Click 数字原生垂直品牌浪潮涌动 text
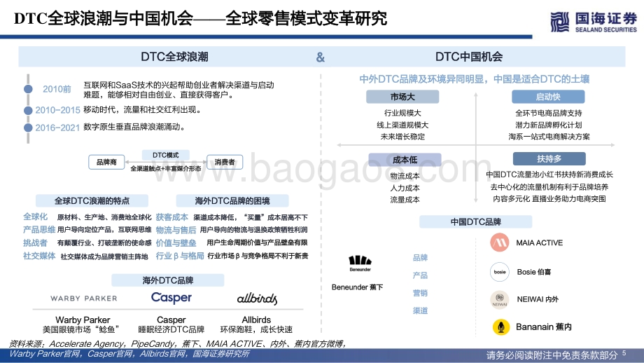Screen dimensions: 644x363 tap(134, 127)
